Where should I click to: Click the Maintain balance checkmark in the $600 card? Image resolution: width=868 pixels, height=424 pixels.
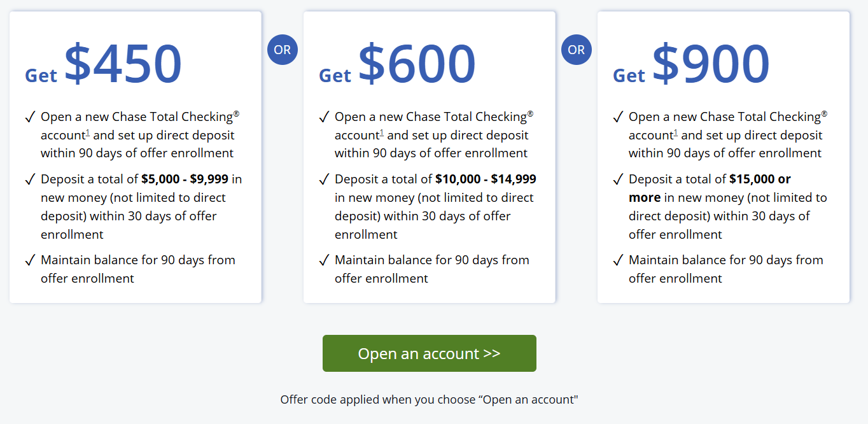tap(323, 260)
